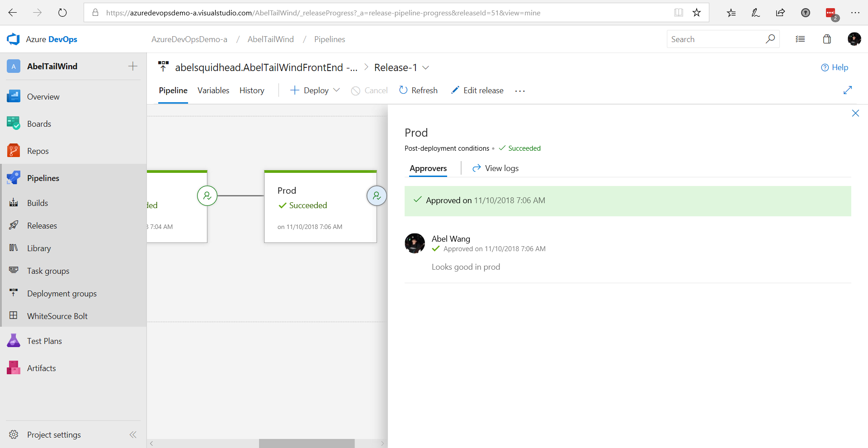Open browser settings ellipsis menu
The image size is (868, 448).
pos(855,13)
